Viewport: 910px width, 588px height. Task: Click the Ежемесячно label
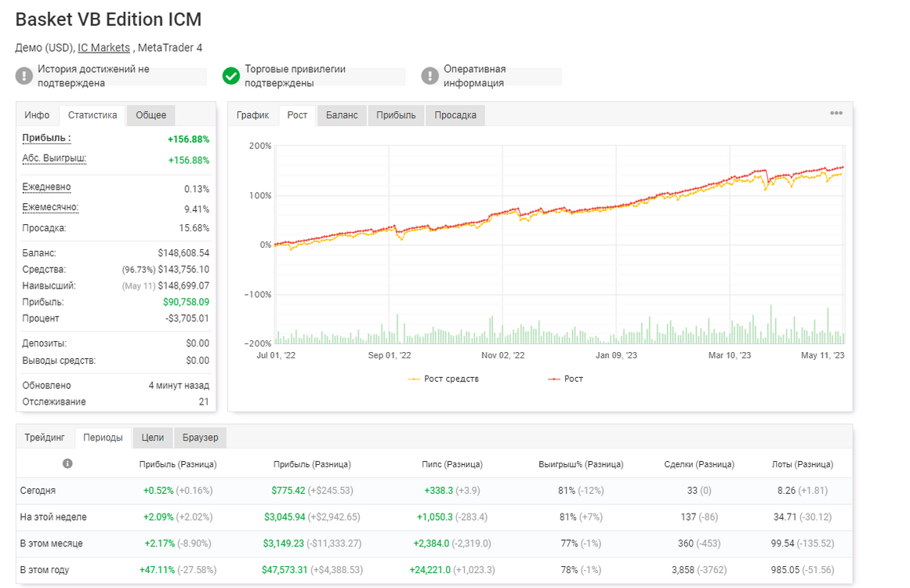(50, 207)
